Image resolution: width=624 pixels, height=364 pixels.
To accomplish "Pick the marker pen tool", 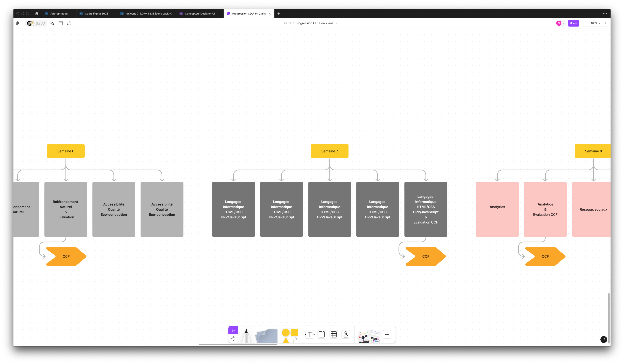I will click(x=246, y=336).
